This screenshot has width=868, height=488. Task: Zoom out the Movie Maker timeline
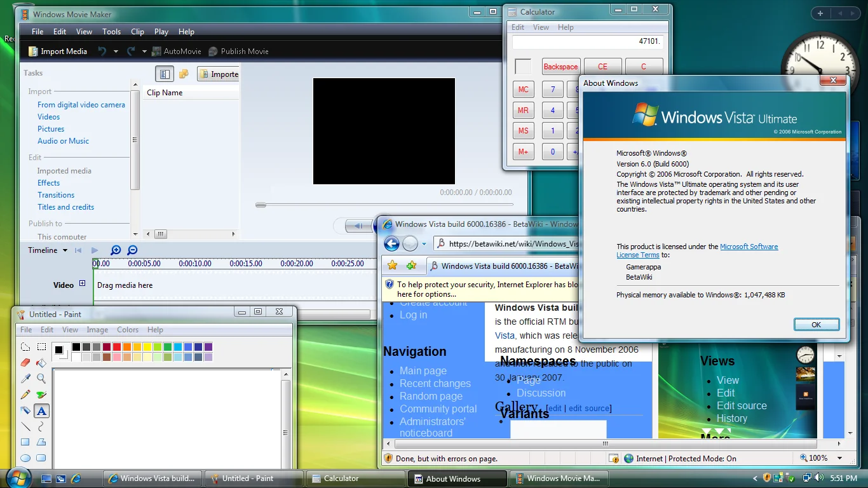coord(132,250)
